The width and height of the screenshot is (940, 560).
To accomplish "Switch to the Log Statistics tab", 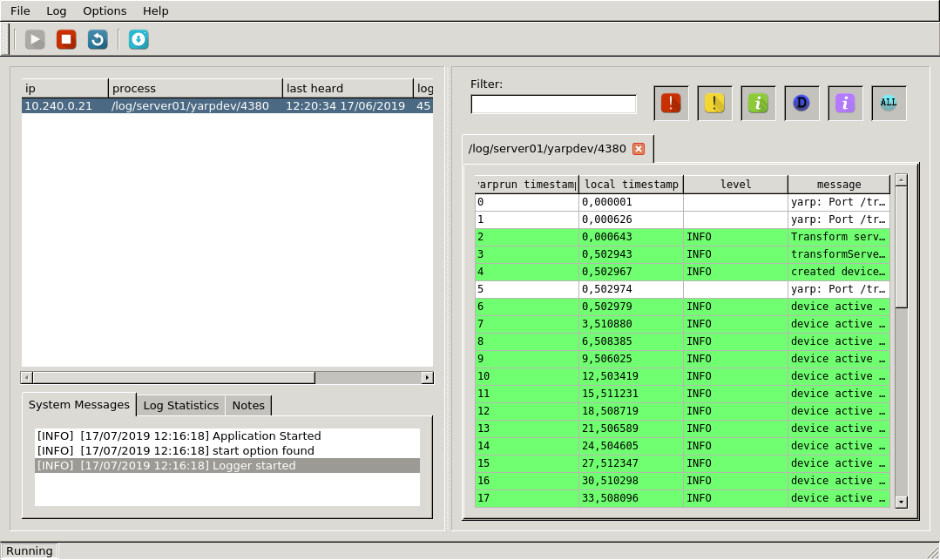I will [180, 405].
